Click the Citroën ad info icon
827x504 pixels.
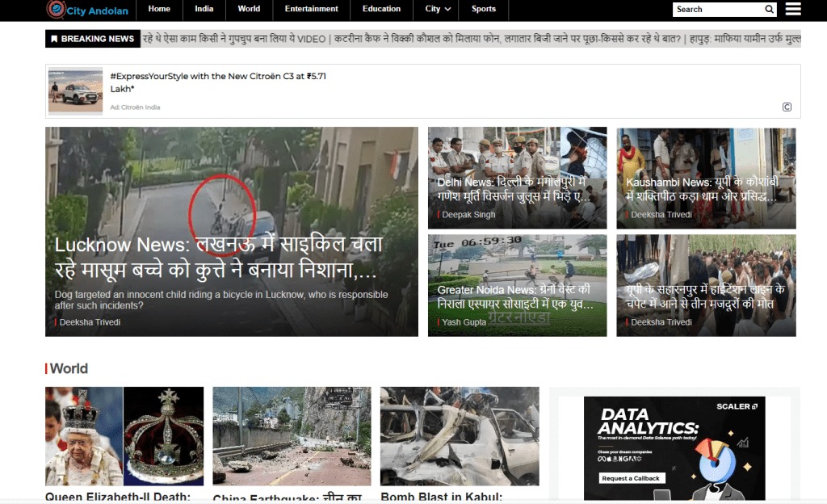787,107
